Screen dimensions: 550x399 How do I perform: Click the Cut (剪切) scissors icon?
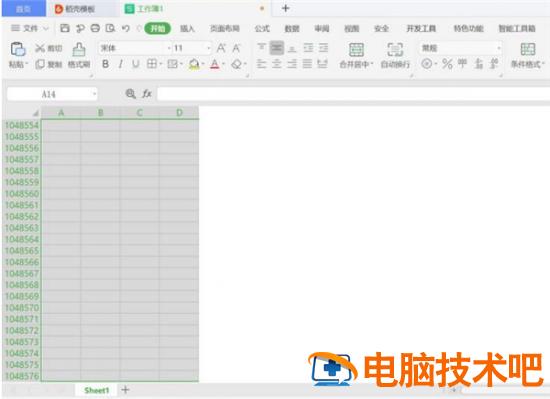[x=40, y=48]
